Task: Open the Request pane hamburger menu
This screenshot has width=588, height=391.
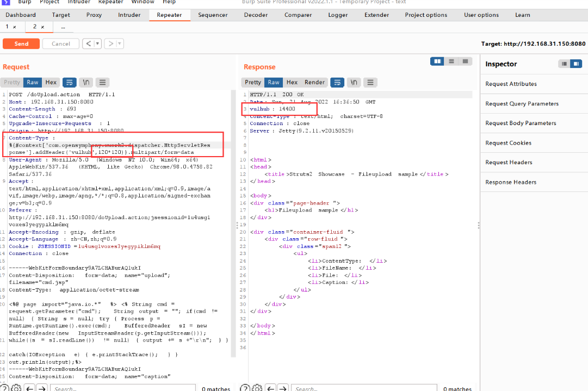Action: coord(102,83)
